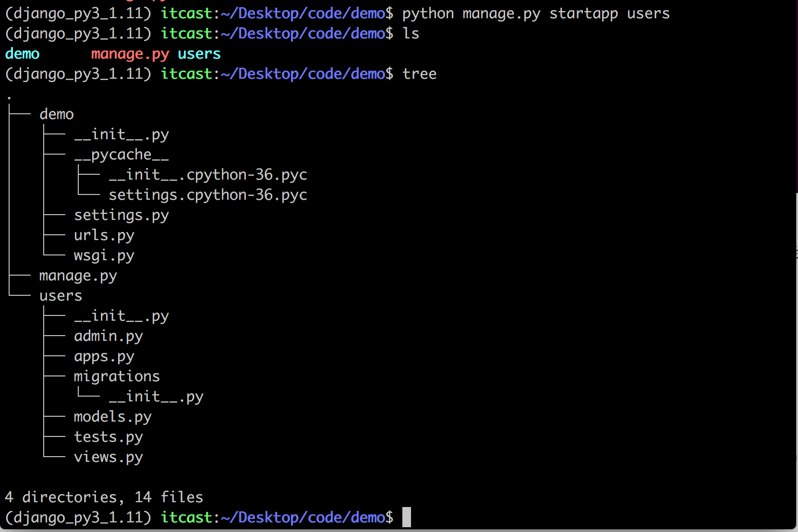798x532 pixels.
Task: Click the wsgi.py file entry
Action: pos(104,255)
